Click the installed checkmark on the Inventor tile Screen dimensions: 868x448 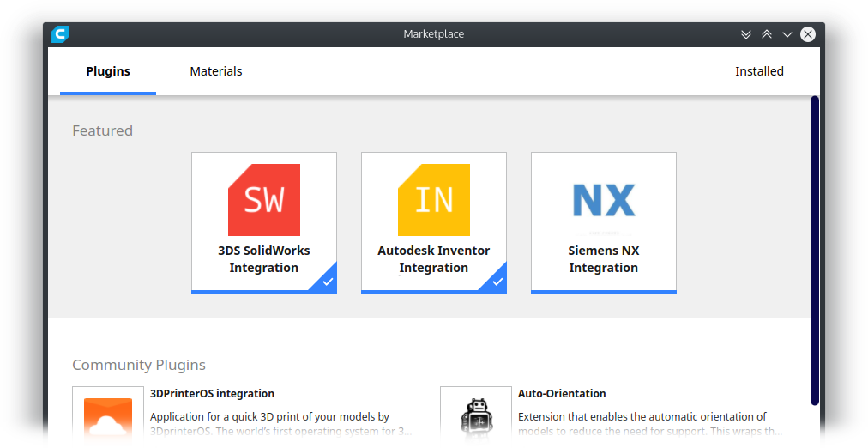(x=497, y=282)
